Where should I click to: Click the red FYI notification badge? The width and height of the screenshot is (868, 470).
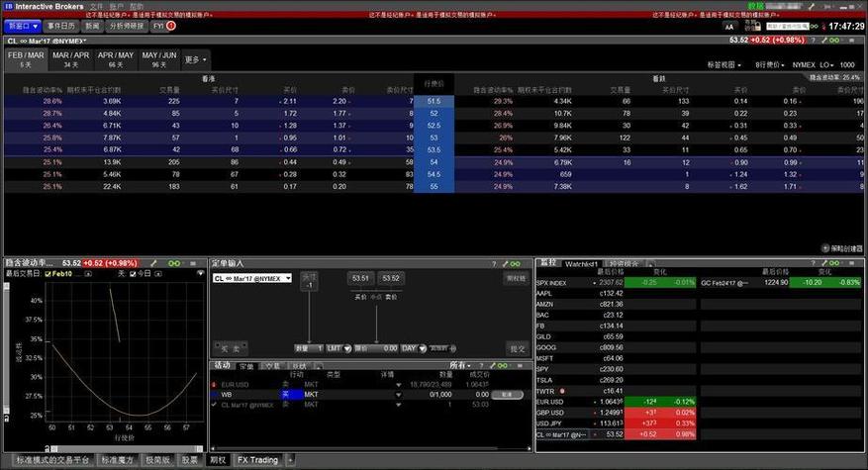pyautogui.click(x=171, y=26)
